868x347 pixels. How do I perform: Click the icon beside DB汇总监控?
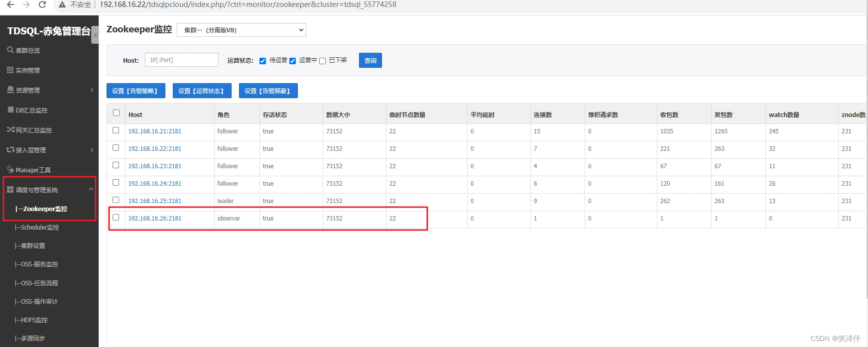point(10,110)
